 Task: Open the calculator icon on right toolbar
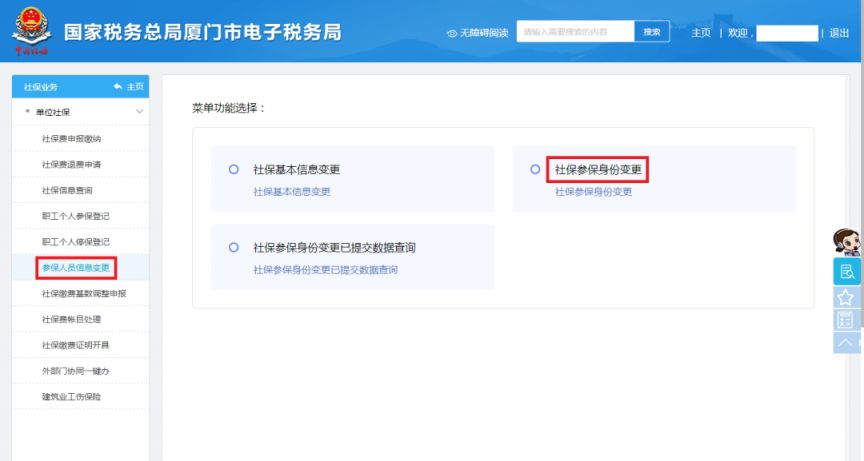pos(845,320)
